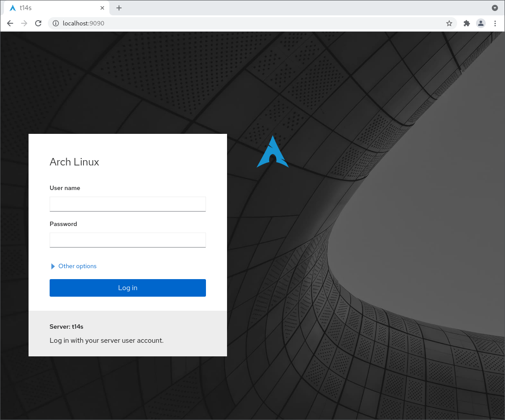Click the Arch Linux heading text
Screen dimensions: 505x420
point(74,162)
